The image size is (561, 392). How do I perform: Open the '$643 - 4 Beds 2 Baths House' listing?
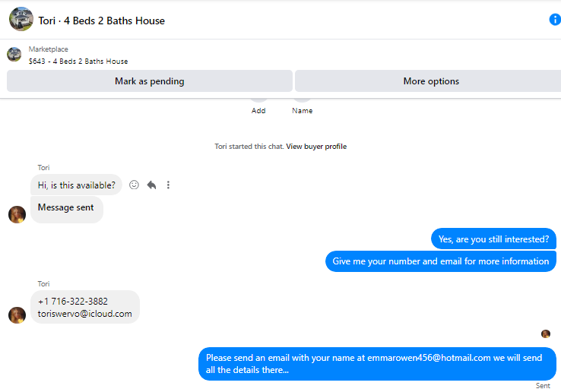pos(78,62)
